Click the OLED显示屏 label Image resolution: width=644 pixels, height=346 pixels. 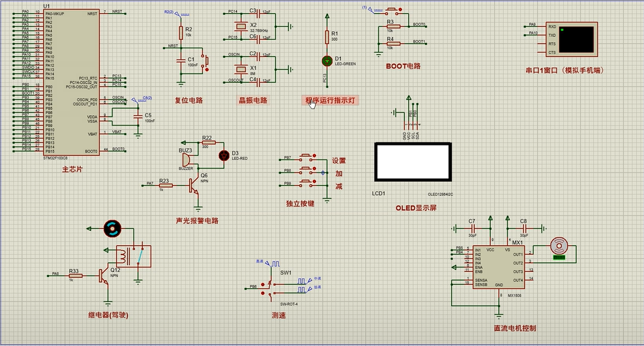point(416,208)
